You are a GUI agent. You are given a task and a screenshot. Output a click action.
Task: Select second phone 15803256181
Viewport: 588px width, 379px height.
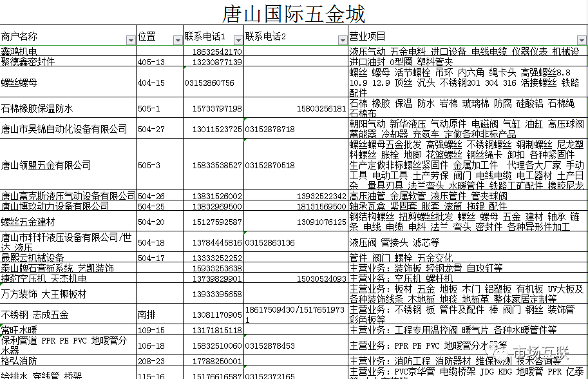pos(296,108)
